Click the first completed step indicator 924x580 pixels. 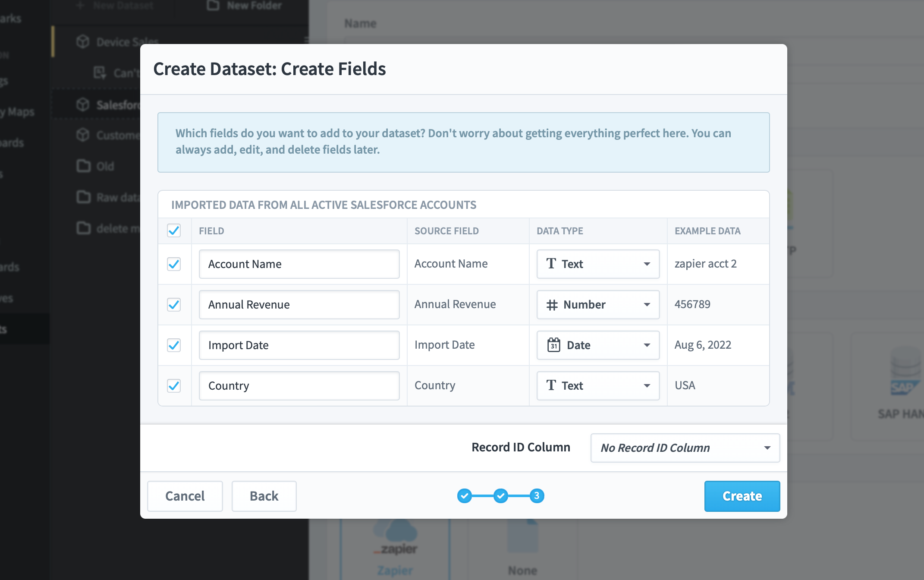(x=465, y=496)
